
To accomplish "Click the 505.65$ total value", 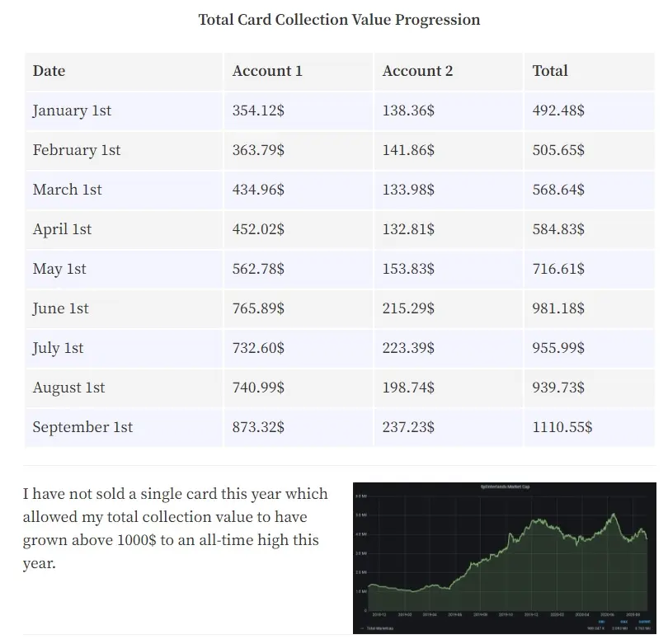I will (x=558, y=150).
